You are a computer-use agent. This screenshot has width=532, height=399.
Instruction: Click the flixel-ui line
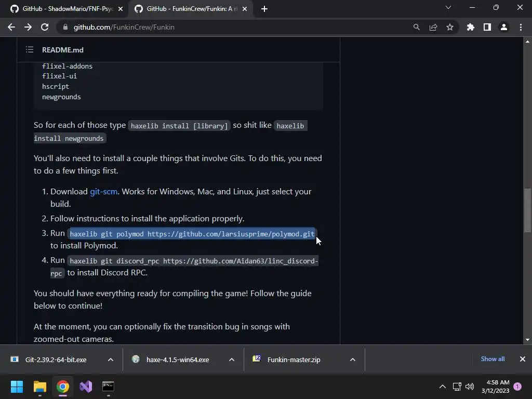59,76
